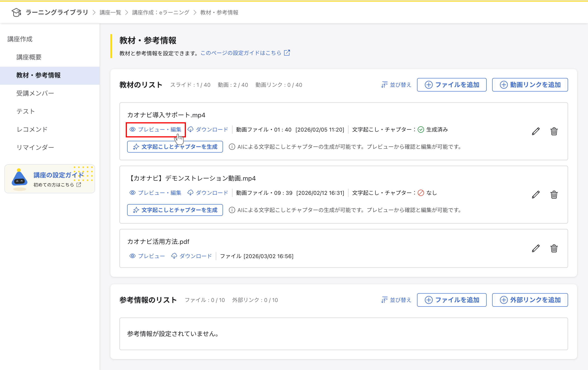The width and height of the screenshot is (588, 370).
Task: Click 文字起こしとチャプターを生成 for the demo video
Action: point(175,210)
